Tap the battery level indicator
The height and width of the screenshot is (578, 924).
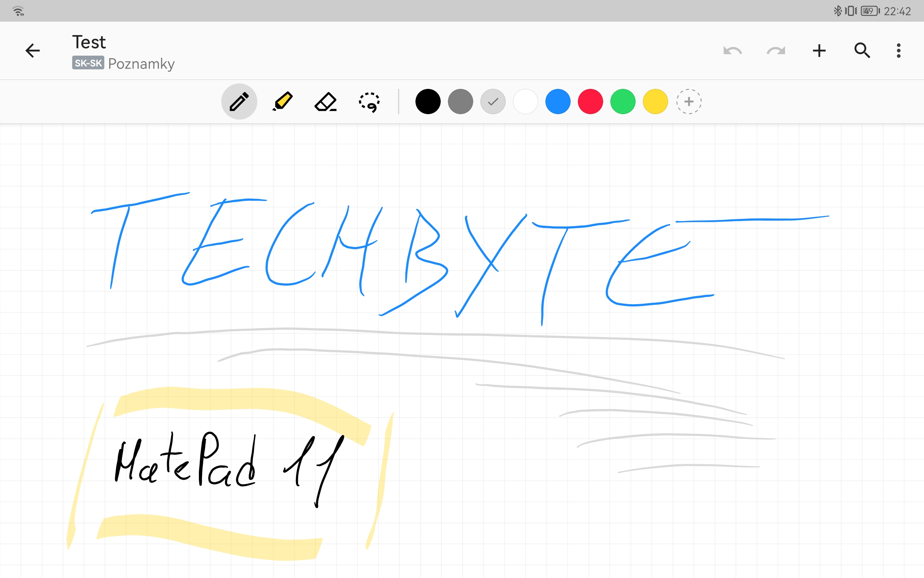870,11
